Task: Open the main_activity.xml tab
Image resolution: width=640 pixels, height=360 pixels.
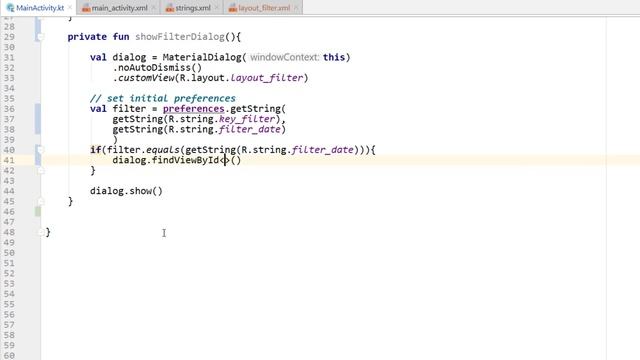Action: pos(120,8)
